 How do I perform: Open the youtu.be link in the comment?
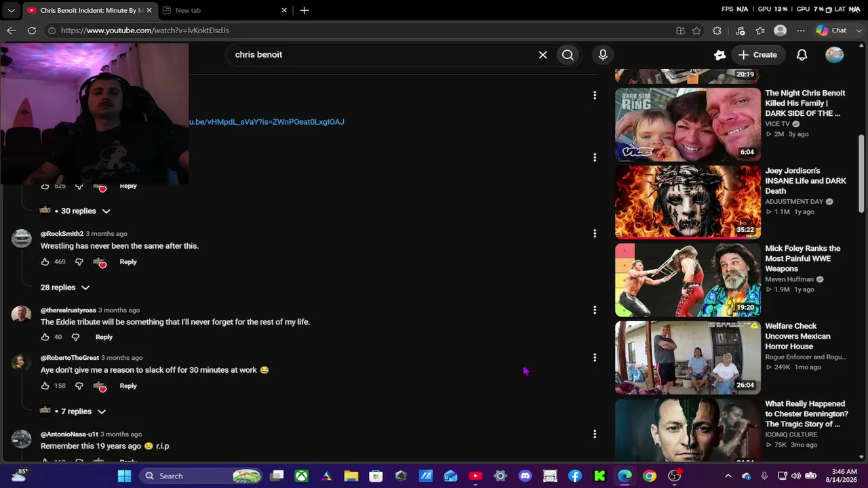(x=267, y=122)
